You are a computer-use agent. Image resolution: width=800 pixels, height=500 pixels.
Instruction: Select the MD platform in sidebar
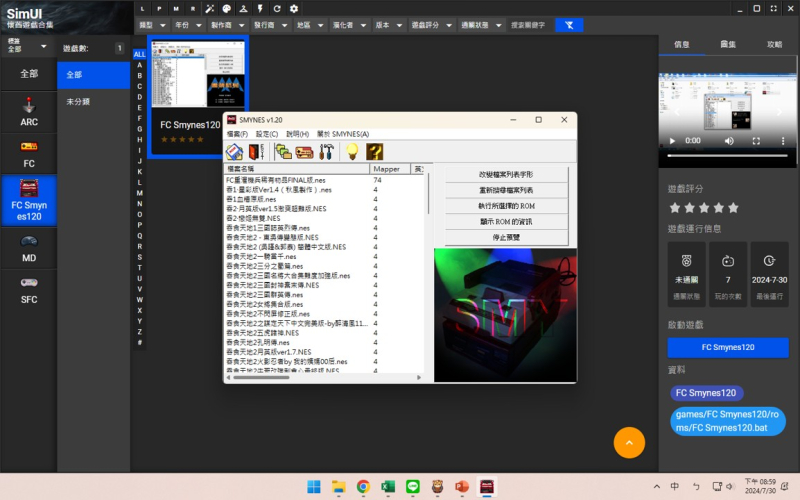29,248
